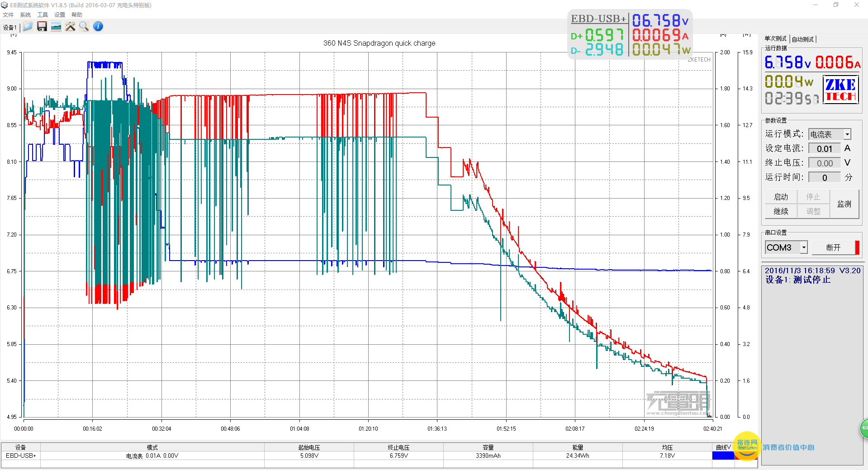Switch to the 单次测试 tab

tap(775, 39)
